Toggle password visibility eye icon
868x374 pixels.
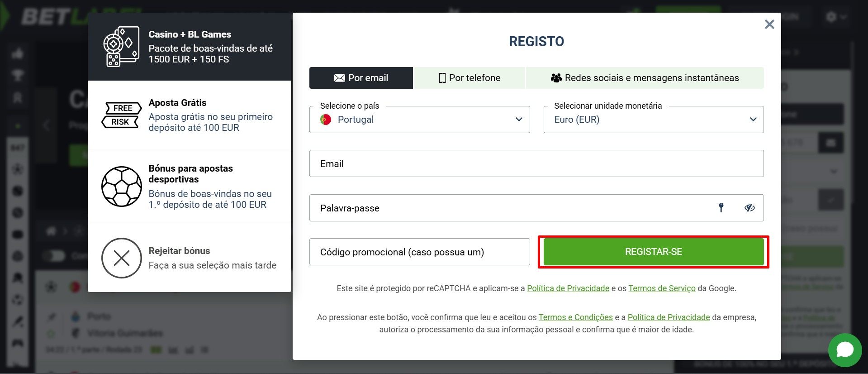click(749, 208)
